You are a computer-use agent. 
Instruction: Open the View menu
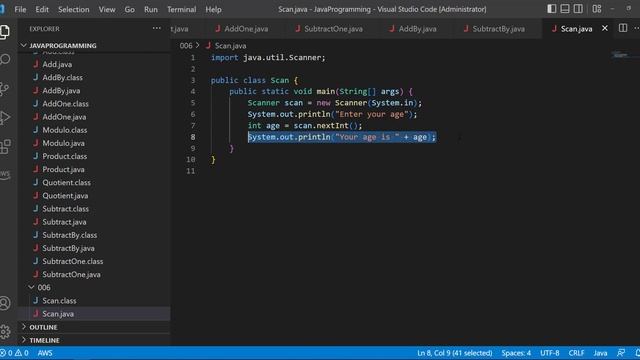(x=107, y=9)
